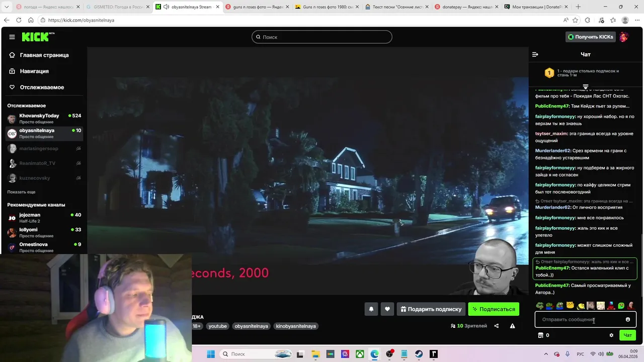Open Отслеживаемое in sidebar
This screenshot has width=644, height=362.
(43, 87)
